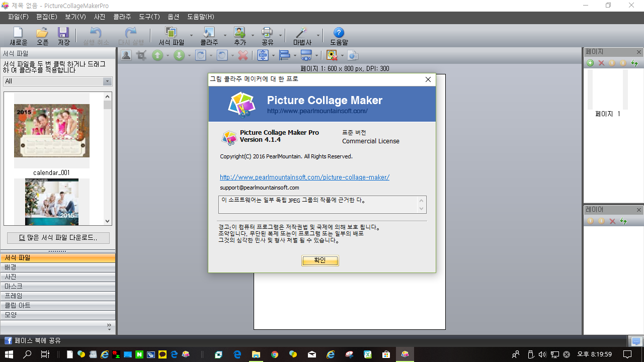Add a new page with green plus icon
Screen dimensions: 644x362
(x=590, y=63)
